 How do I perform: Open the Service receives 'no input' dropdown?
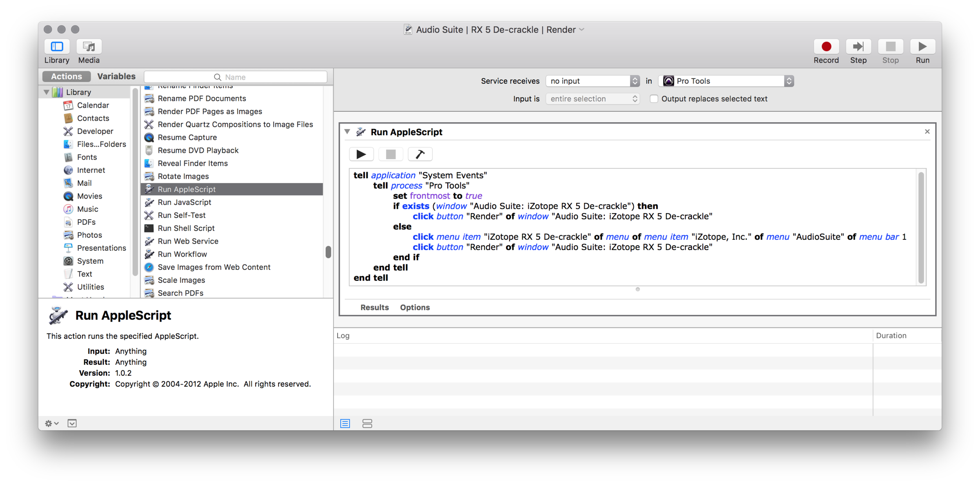tap(592, 81)
